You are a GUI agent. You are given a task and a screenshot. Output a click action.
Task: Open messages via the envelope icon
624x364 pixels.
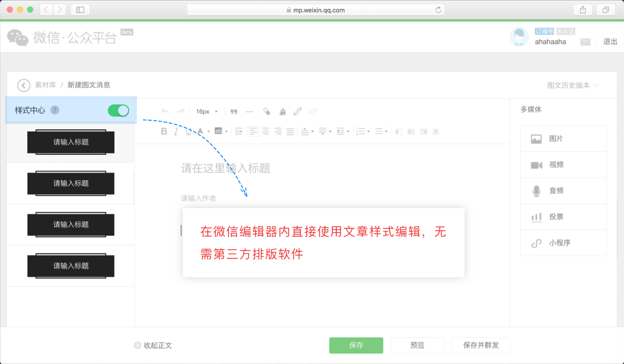coord(585,42)
